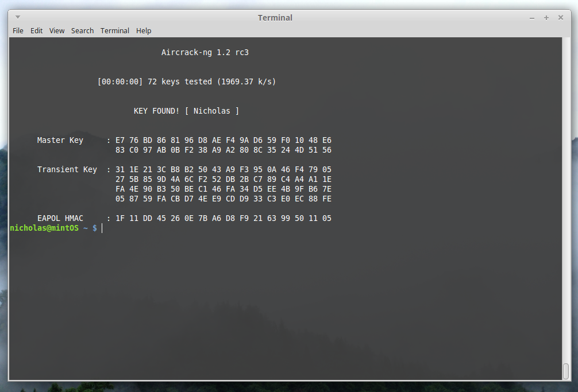The width and height of the screenshot is (578, 392).
Task: Close the Terminal window
Action: coord(560,17)
